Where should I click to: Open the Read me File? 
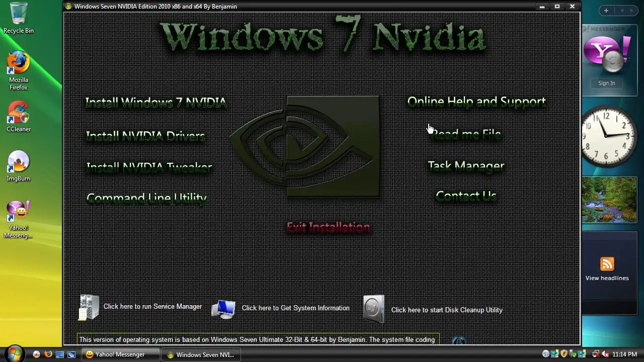click(x=466, y=134)
